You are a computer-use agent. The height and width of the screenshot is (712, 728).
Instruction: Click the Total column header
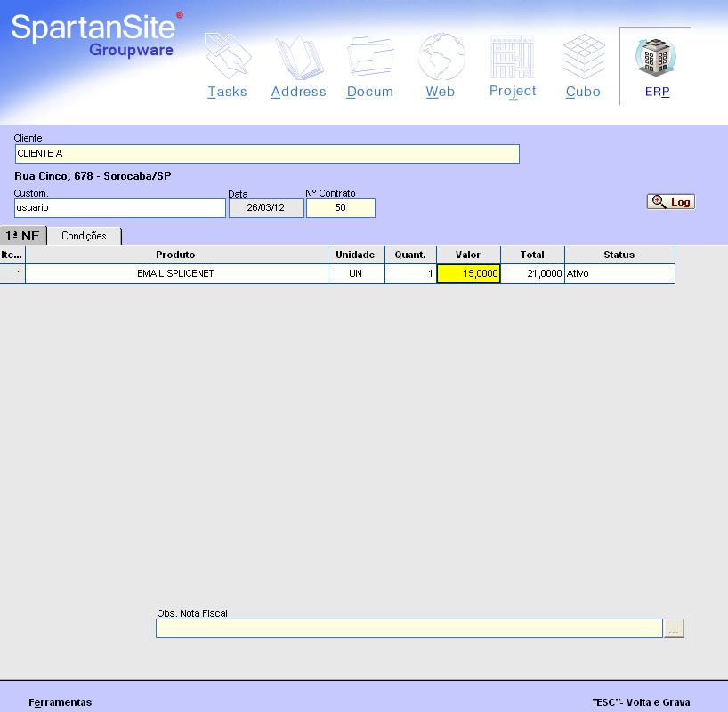click(532, 255)
